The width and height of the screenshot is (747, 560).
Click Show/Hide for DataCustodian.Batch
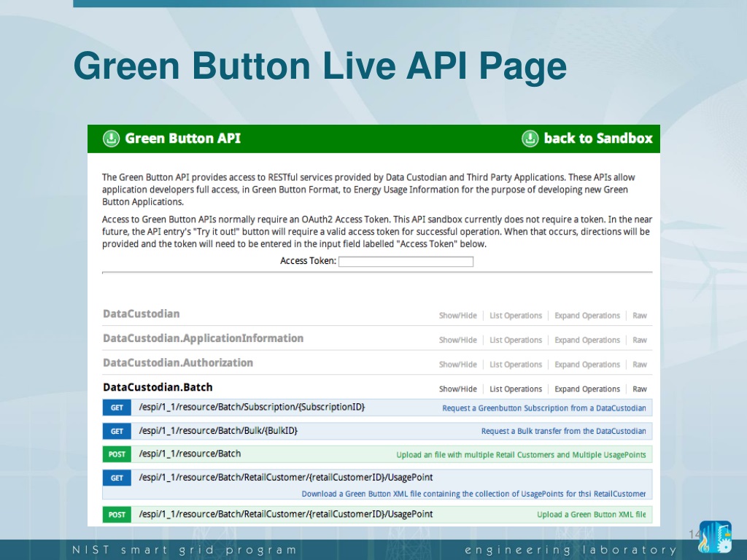[x=458, y=389]
